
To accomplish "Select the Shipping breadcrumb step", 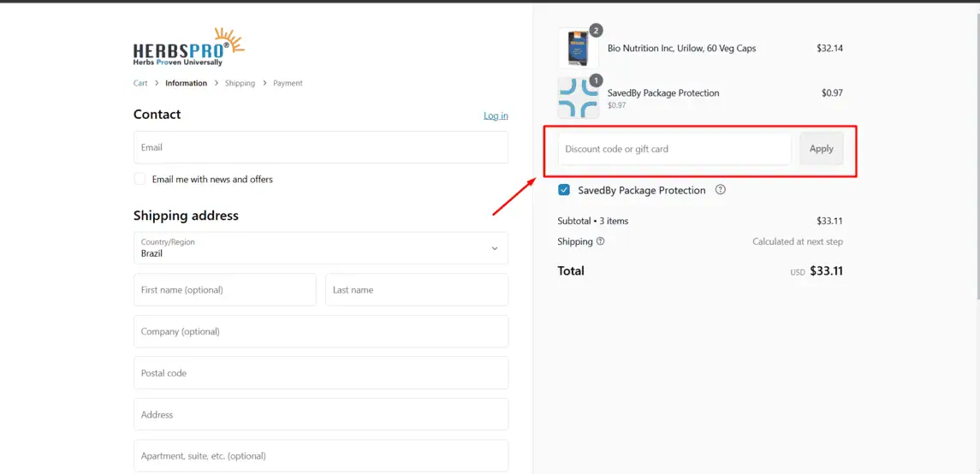I will [240, 83].
